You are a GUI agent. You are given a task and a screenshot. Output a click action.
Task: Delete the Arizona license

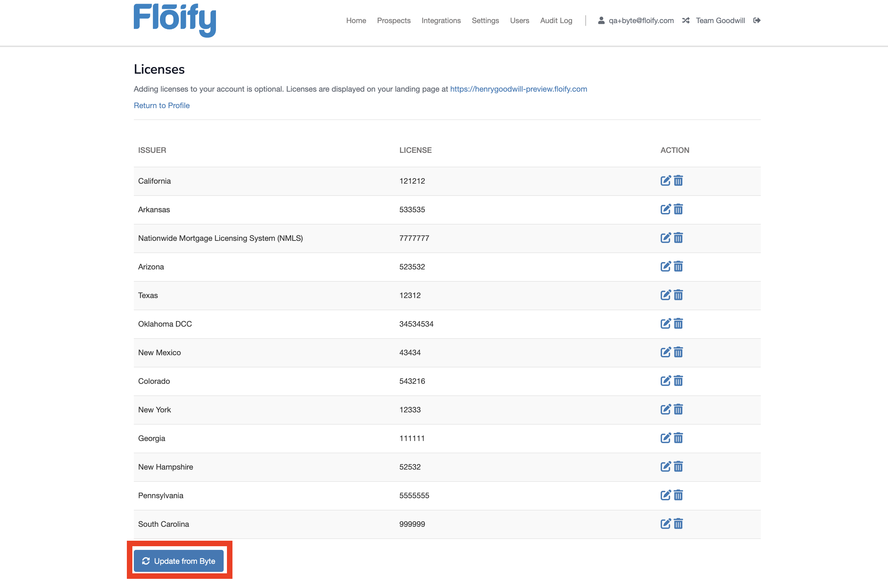click(x=678, y=267)
